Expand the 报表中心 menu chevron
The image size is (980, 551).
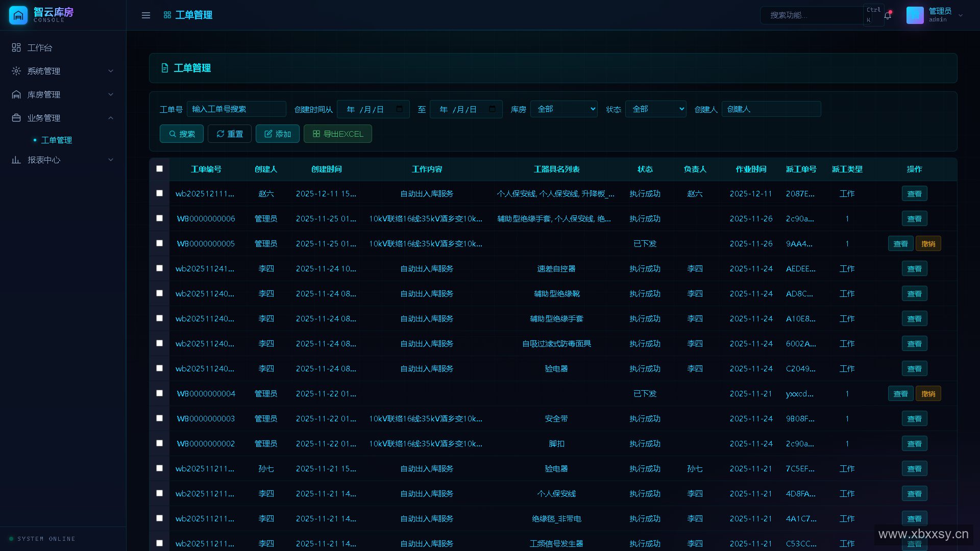click(x=111, y=160)
